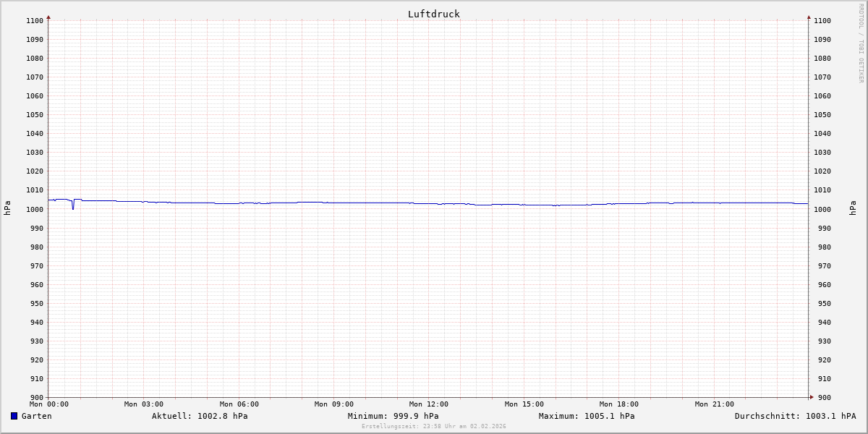This screenshot has width=868, height=434.
Task: Click the Maximum 1005.1 hPa value
Action: pyautogui.click(x=587, y=416)
